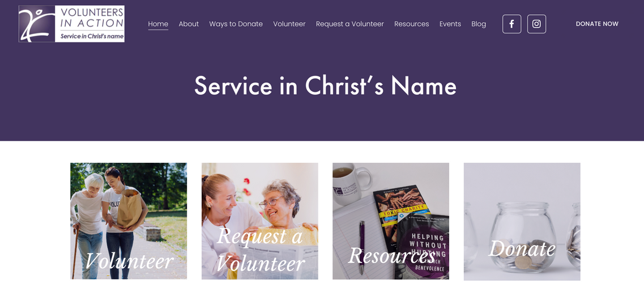Viewport: 644px width, 283px height.
Task: Open the Events page
Action: point(450,24)
